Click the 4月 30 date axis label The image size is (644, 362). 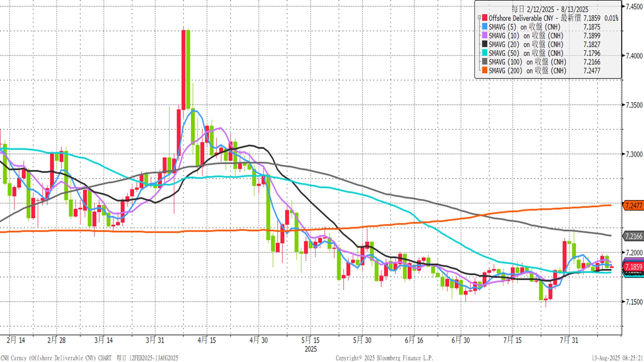coord(258,340)
